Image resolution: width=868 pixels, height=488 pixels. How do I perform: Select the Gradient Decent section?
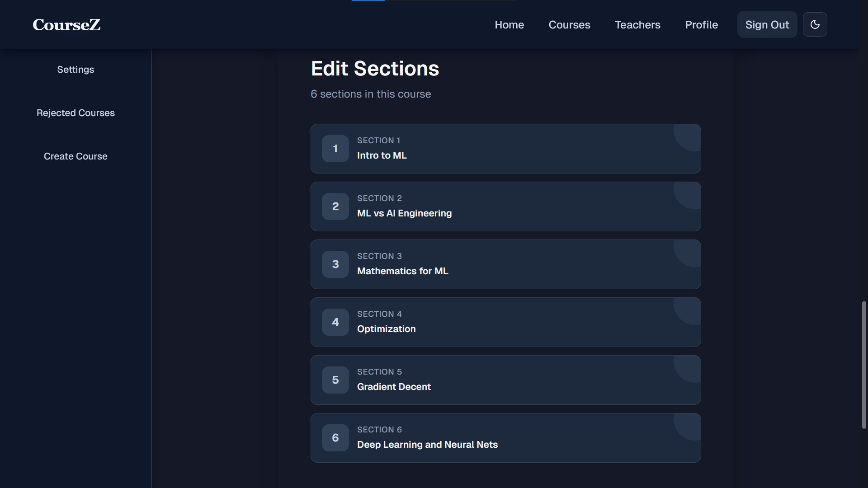(x=505, y=380)
